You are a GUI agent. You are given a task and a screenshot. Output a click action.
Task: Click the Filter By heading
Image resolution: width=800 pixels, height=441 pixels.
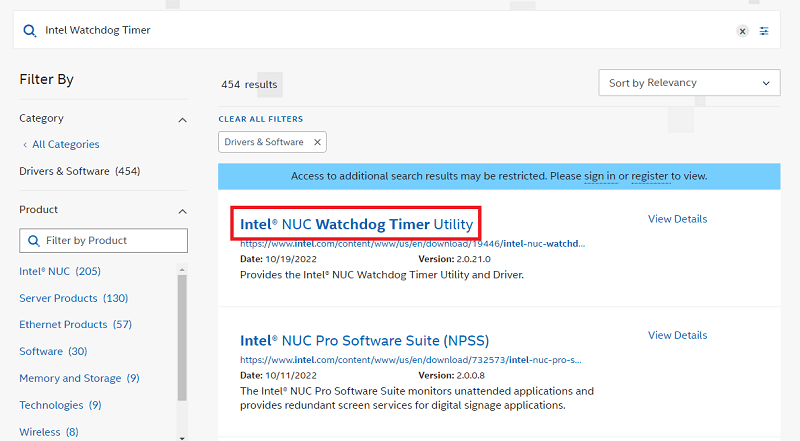(46, 80)
